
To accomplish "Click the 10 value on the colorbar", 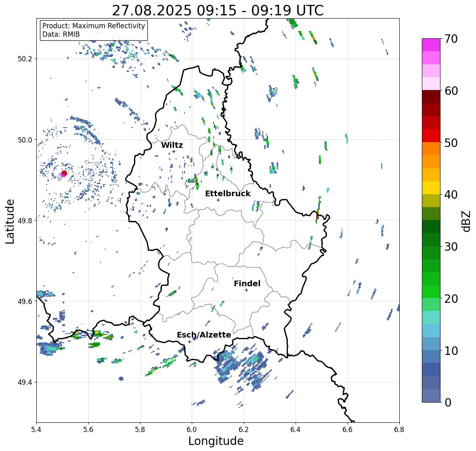I will (x=451, y=350).
